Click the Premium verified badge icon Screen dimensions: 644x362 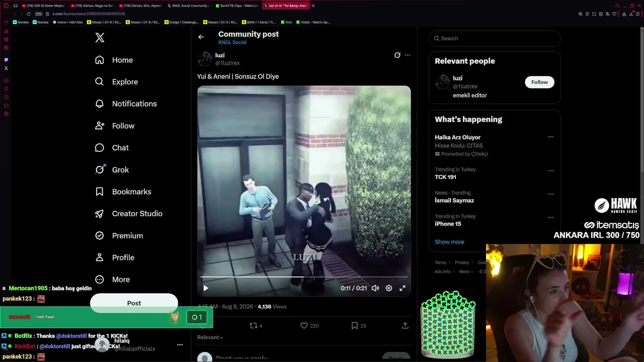point(100,235)
